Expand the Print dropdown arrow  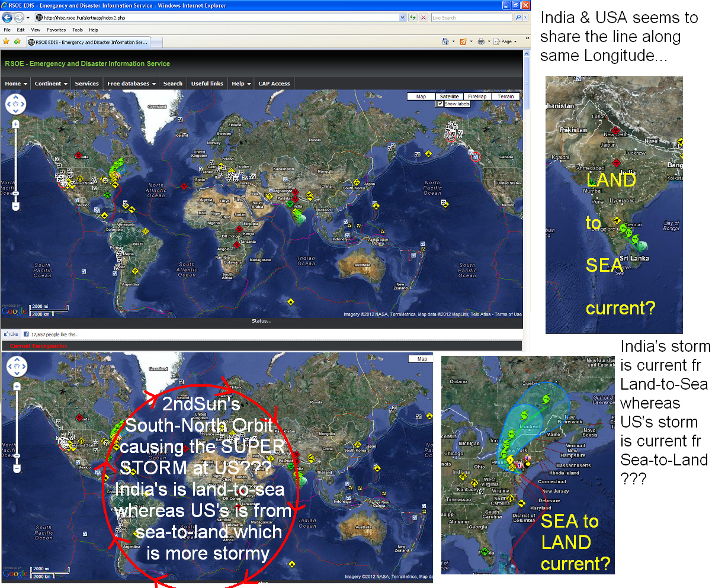pyautogui.click(x=489, y=41)
